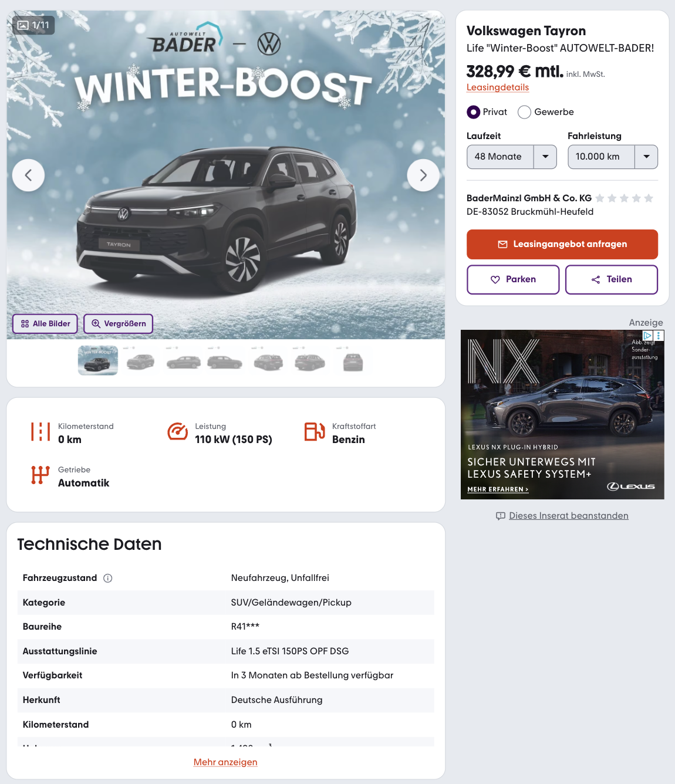
Task: Click the info icon next to Fahrzeugzustand
Action: 108,578
